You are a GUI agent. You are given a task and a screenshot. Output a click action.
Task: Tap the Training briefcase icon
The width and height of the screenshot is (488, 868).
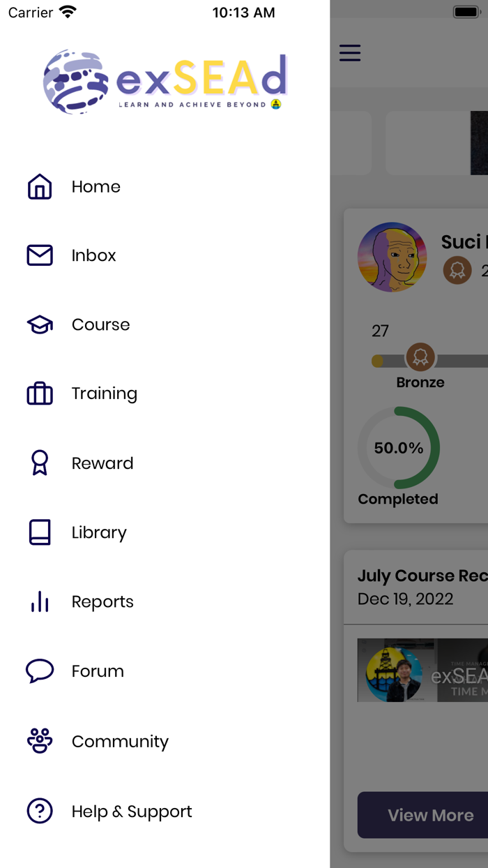point(40,394)
